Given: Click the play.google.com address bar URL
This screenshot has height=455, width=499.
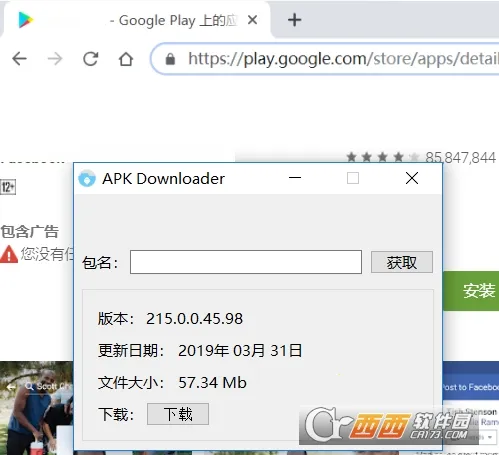Looking at the screenshot, I should click(343, 59).
